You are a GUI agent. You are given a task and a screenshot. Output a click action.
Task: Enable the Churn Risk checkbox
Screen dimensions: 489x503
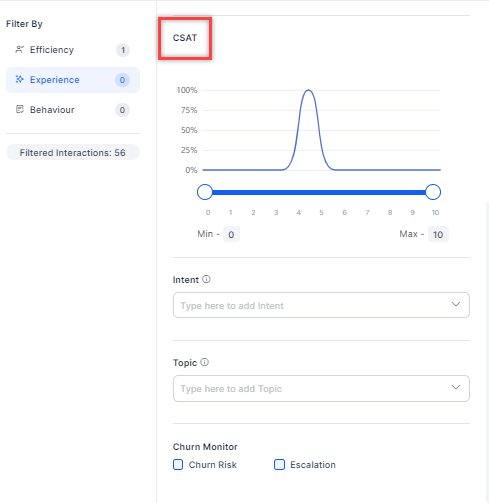pyautogui.click(x=178, y=464)
